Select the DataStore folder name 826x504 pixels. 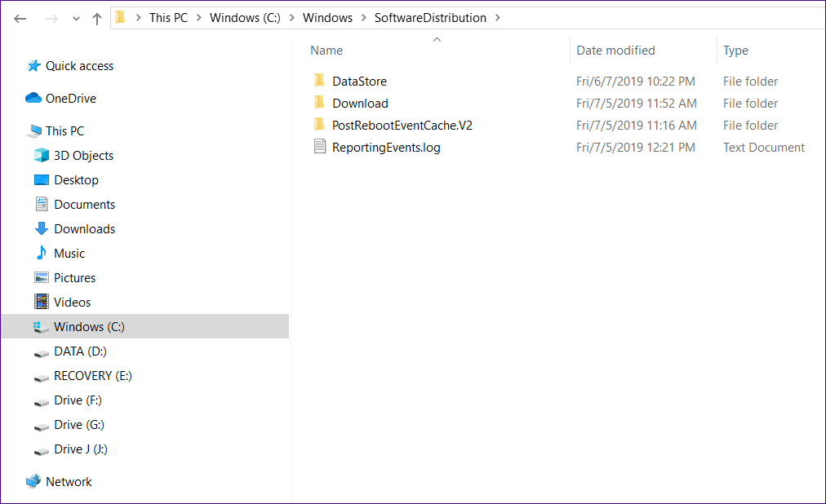(359, 82)
